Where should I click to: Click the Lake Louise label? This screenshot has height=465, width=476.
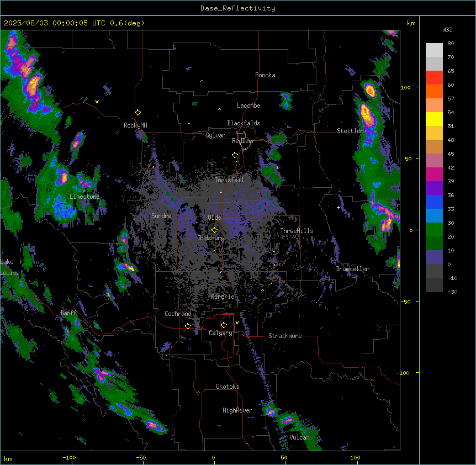(x=10, y=267)
